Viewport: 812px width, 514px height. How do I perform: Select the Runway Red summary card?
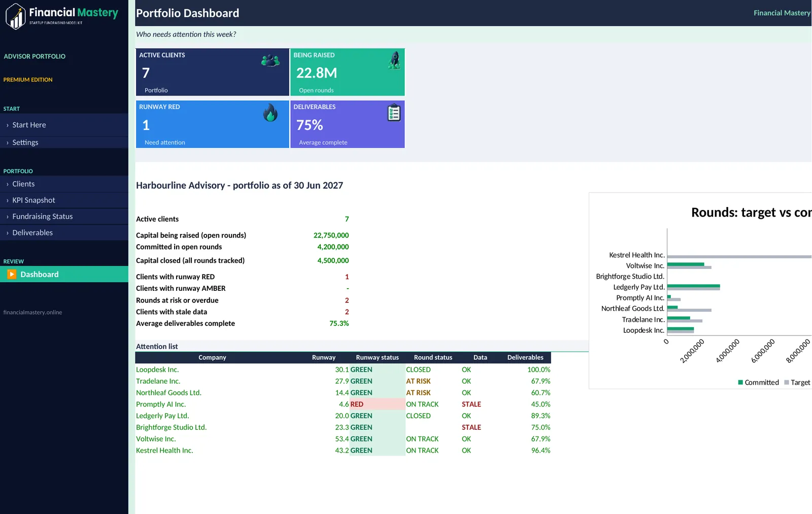point(212,124)
